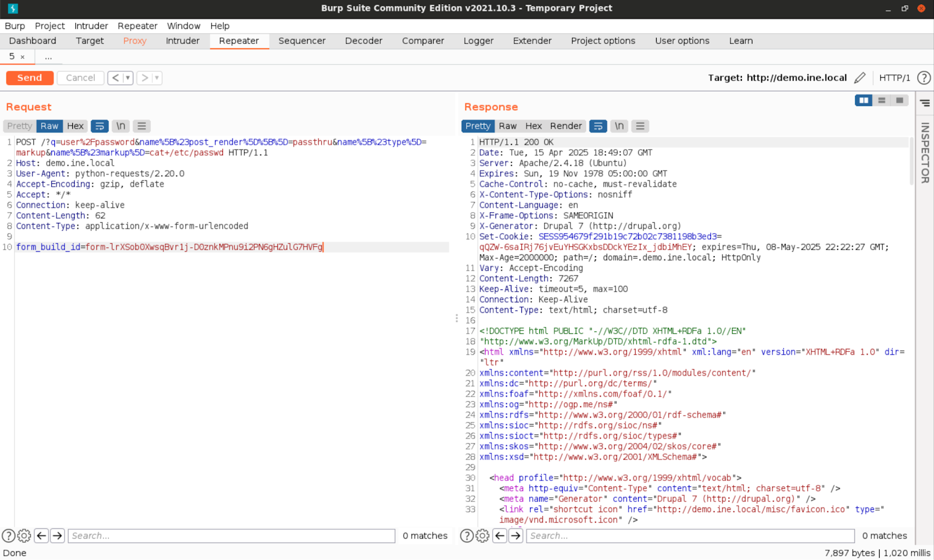Open the Project menu

point(50,26)
